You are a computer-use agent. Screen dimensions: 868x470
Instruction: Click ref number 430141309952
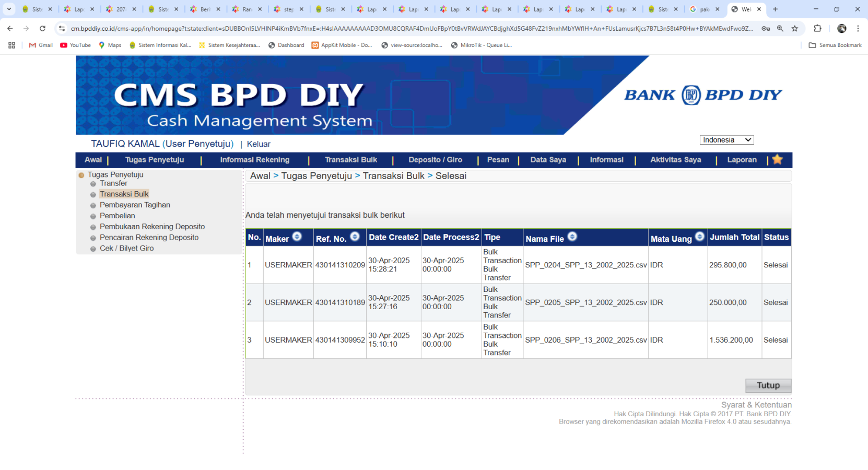tap(340, 340)
